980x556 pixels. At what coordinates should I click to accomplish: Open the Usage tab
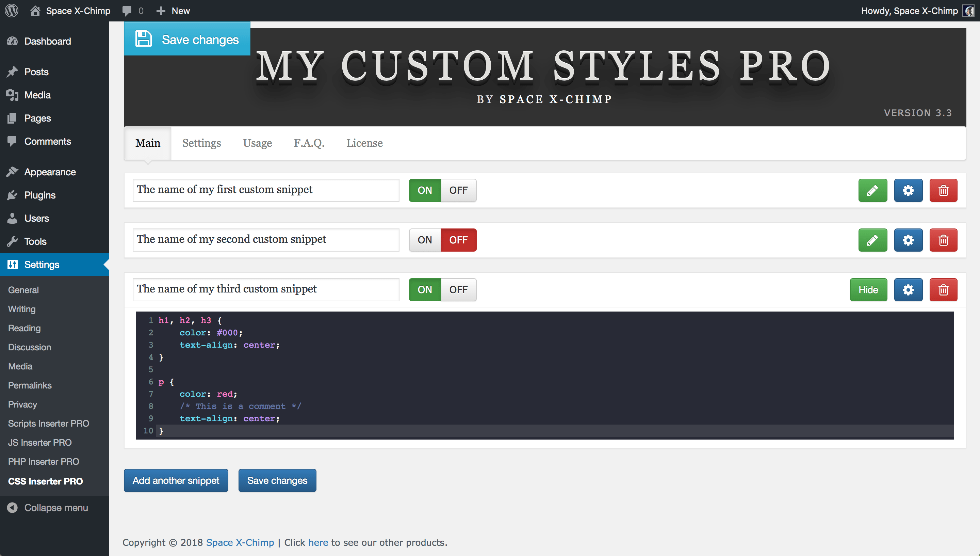click(x=257, y=143)
